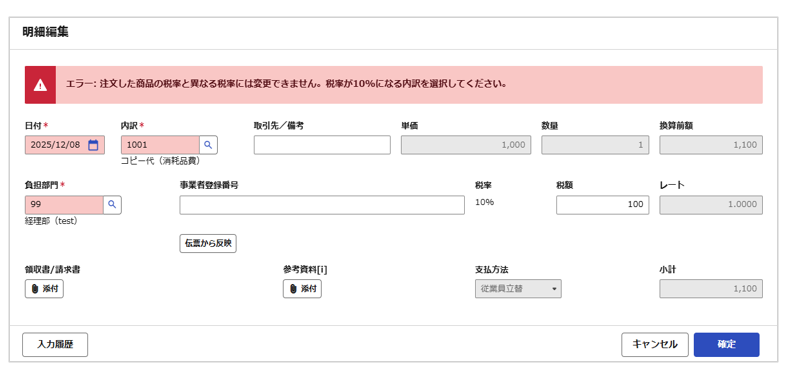Click the red warning triangle icon

[40, 85]
